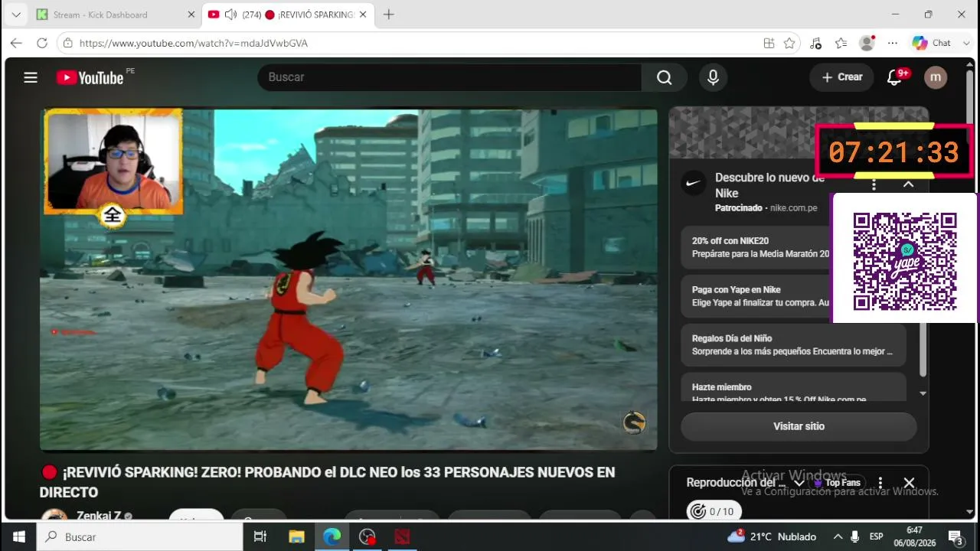The image size is (980, 551).
Task: Focus the YouTube Buscar search field
Action: pyautogui.click(x=449, y=77)
